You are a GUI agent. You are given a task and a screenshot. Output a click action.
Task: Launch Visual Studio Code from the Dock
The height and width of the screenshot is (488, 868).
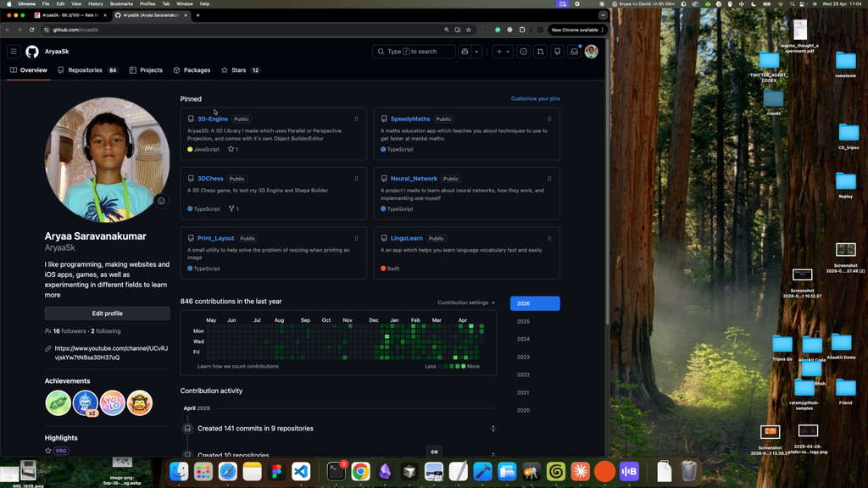pyautogui.click(x=301, y=471)
